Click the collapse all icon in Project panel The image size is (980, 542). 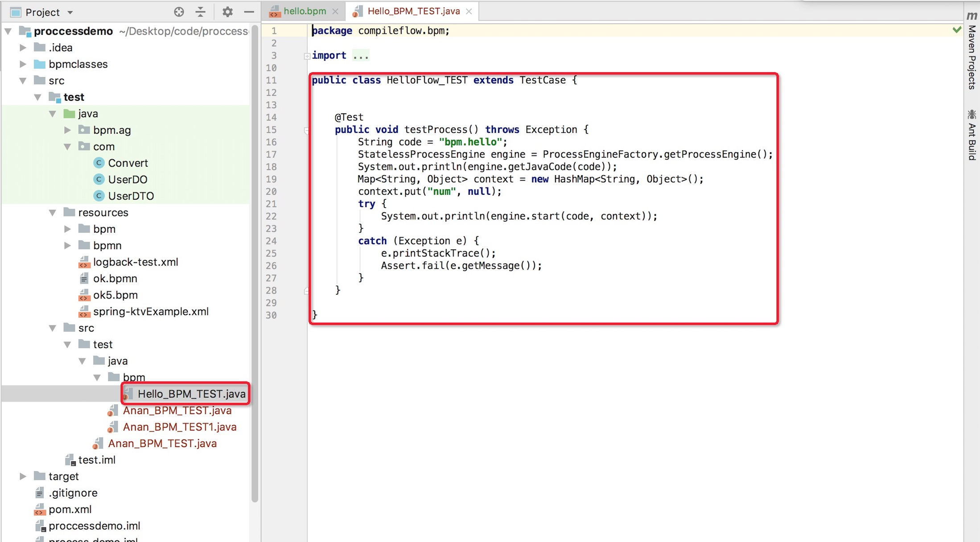coord(201,12)
